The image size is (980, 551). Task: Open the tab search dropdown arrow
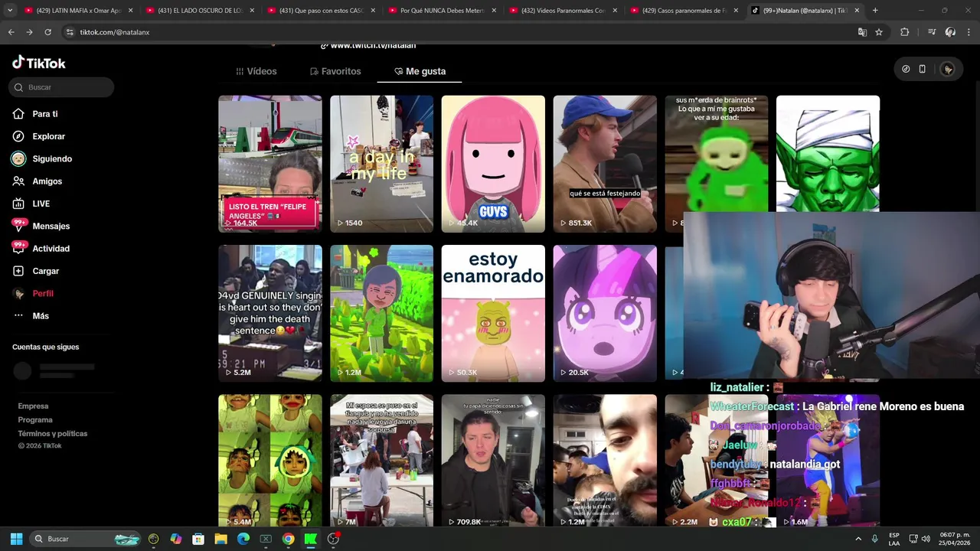pos(10,11)
